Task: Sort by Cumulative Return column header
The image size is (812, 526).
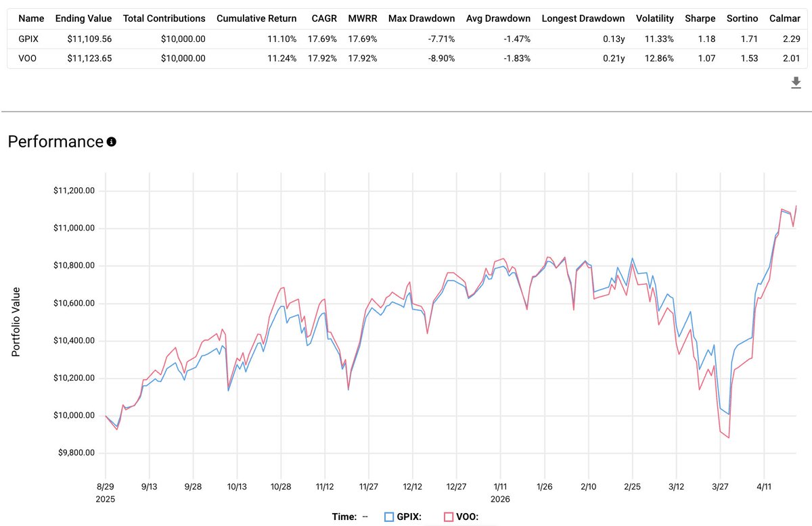Action: pos(256,18)
